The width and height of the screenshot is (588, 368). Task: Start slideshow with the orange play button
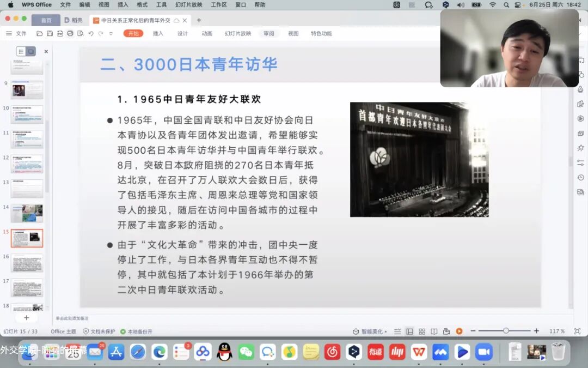459,330
